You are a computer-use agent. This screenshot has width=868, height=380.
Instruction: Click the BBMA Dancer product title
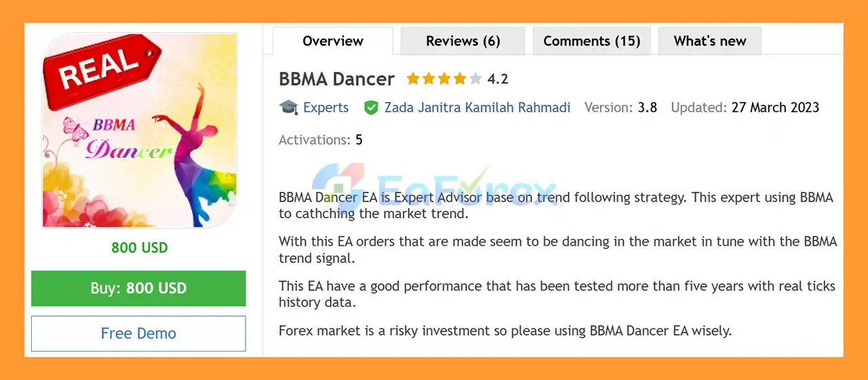point(336,79)
